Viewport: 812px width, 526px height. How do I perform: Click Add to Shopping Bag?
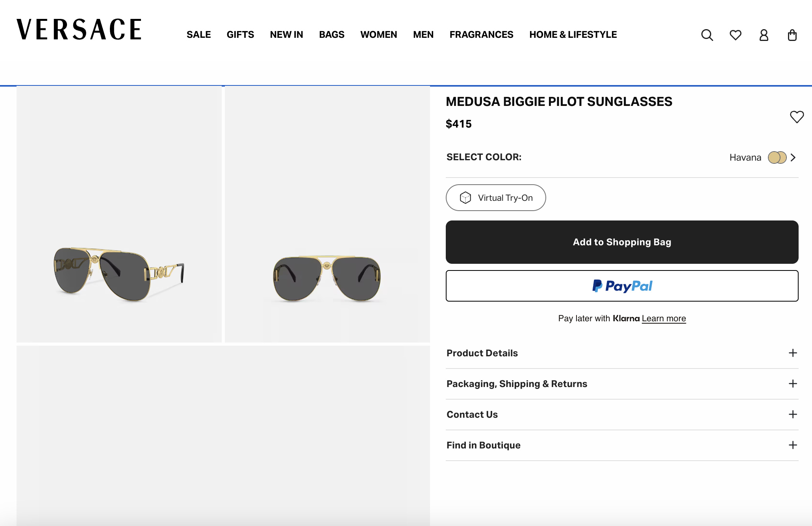pos(621,242)
